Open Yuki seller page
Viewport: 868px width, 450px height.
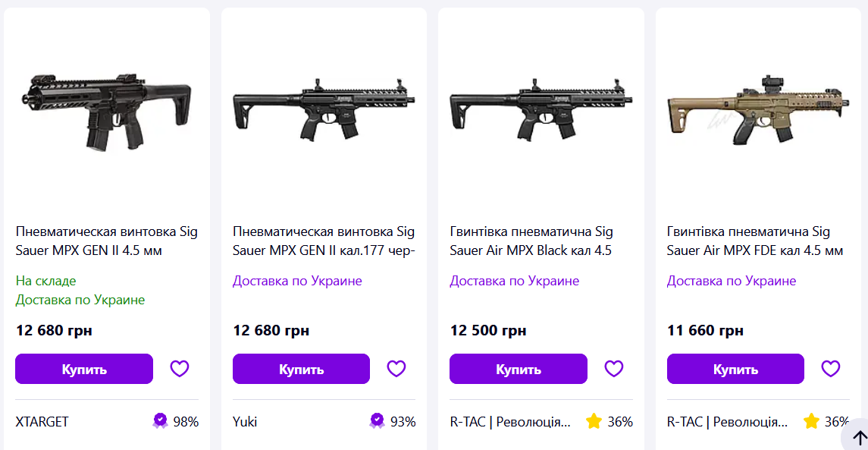coord(245,422)
